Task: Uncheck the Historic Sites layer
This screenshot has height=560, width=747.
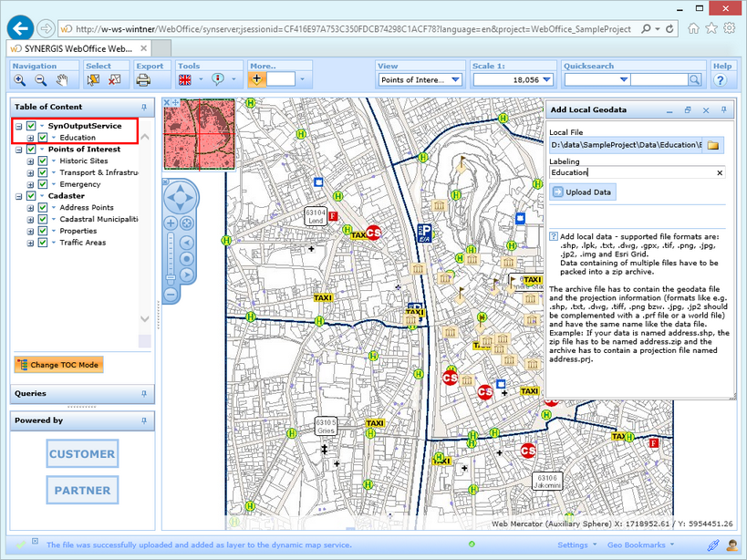Action: (x=42, y=161)
